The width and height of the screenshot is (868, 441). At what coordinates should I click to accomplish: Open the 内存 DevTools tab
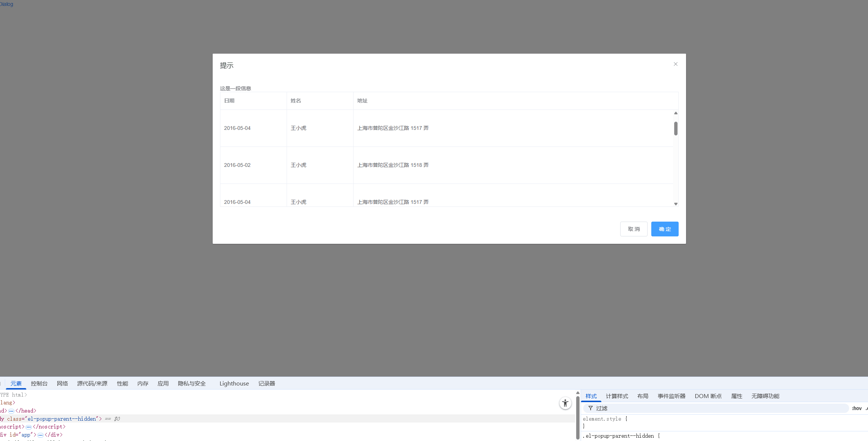143,383
